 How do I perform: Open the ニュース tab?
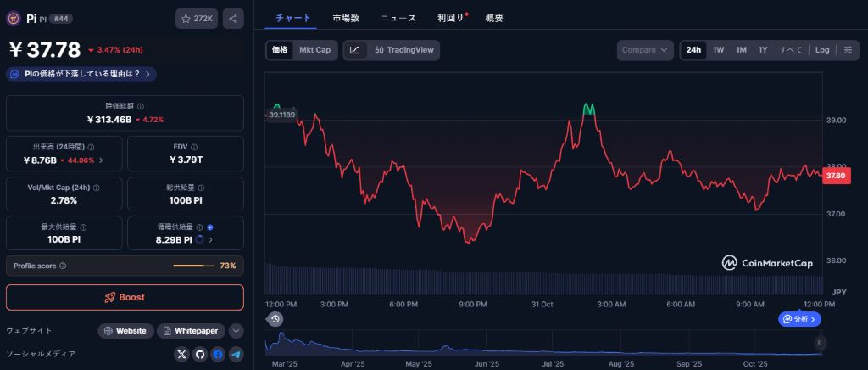coord(398,19)
